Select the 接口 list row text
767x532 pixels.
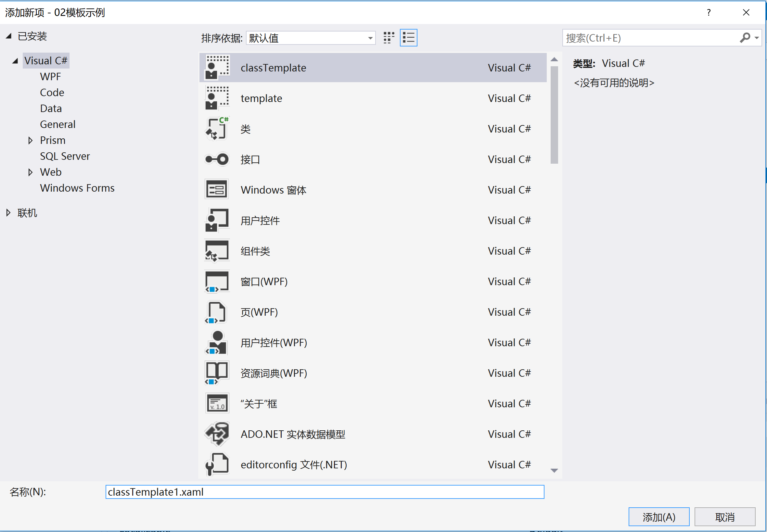tap(250, 159)
